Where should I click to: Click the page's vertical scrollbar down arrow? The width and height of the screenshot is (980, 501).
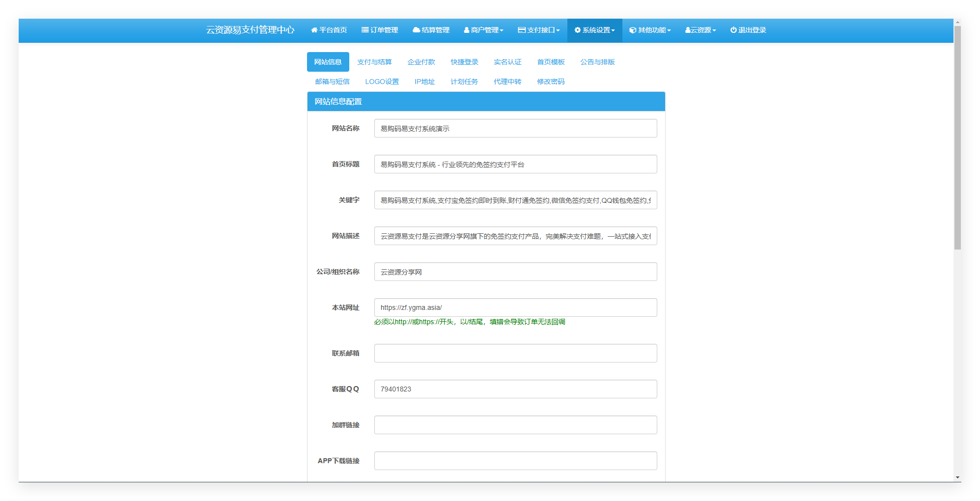[957, 477]
